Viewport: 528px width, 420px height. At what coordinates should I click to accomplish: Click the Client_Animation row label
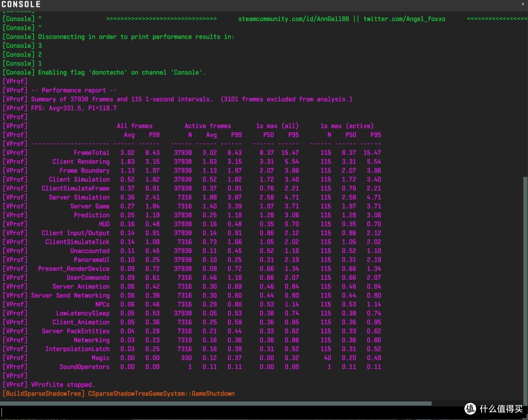(x=81, y=322)
